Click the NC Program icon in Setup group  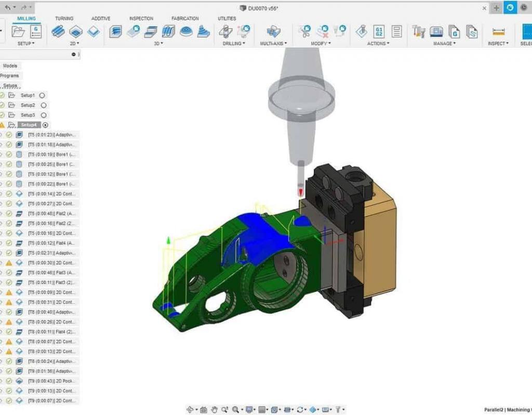[36, 32]
